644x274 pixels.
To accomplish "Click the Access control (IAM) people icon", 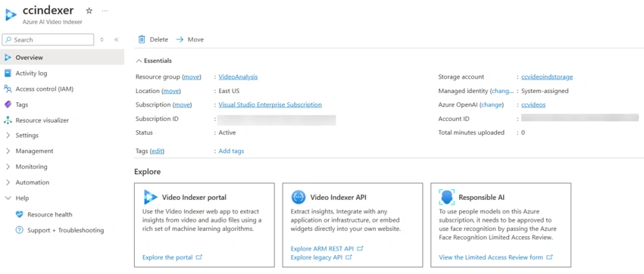I will pyautogui.click(x=8, y=89).
